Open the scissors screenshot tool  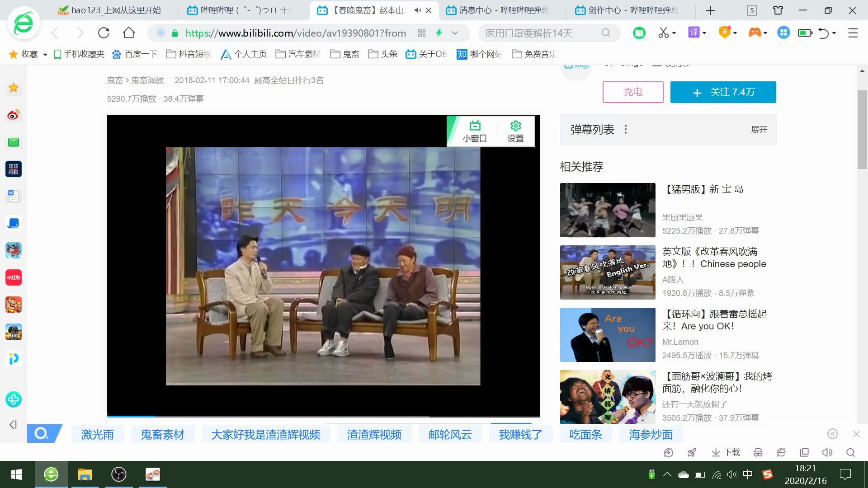663,33
